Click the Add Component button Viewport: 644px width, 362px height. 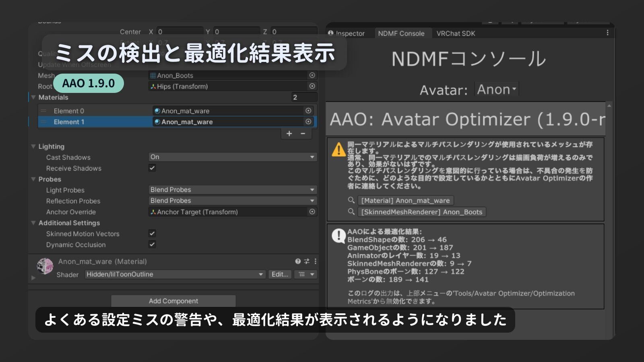point(173,301)
